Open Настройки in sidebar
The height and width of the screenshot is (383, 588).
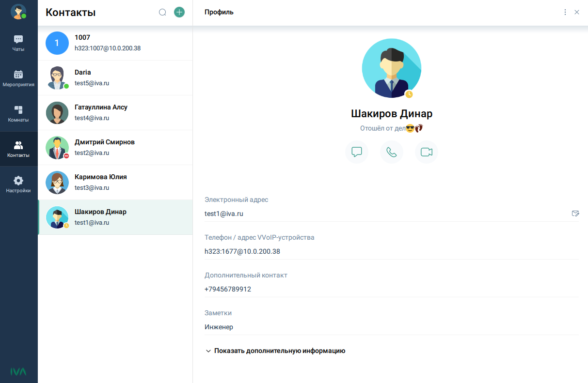(18, 184)
